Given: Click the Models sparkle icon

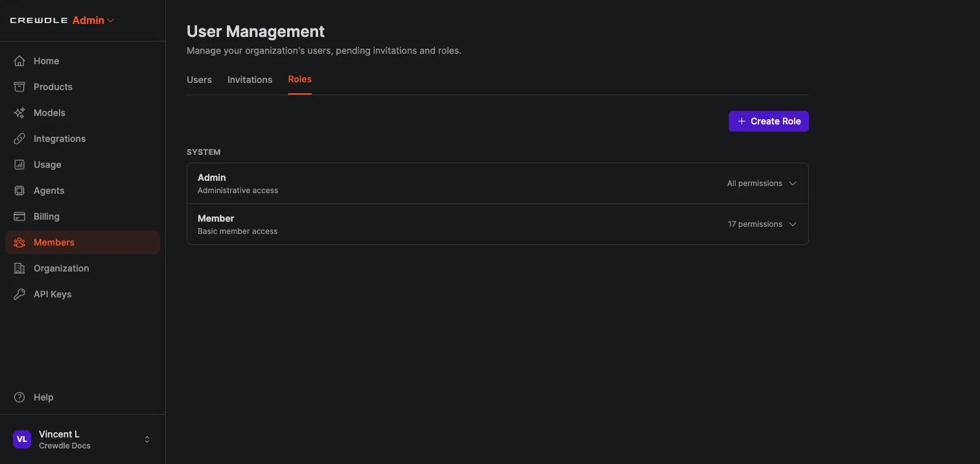Looking at the screenshot, I should pos(19,113).
